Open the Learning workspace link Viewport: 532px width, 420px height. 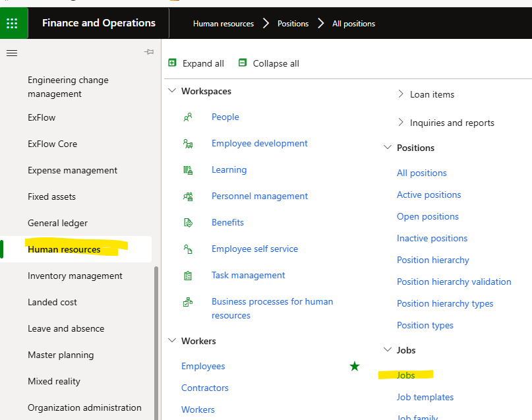[x=229, y=170]
